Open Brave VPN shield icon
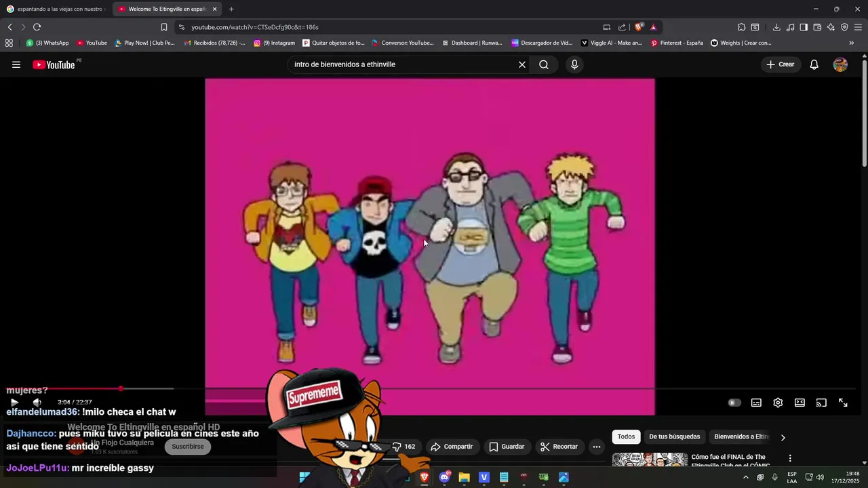This screenshot has width=868, height=488. (x=844, y=27)
